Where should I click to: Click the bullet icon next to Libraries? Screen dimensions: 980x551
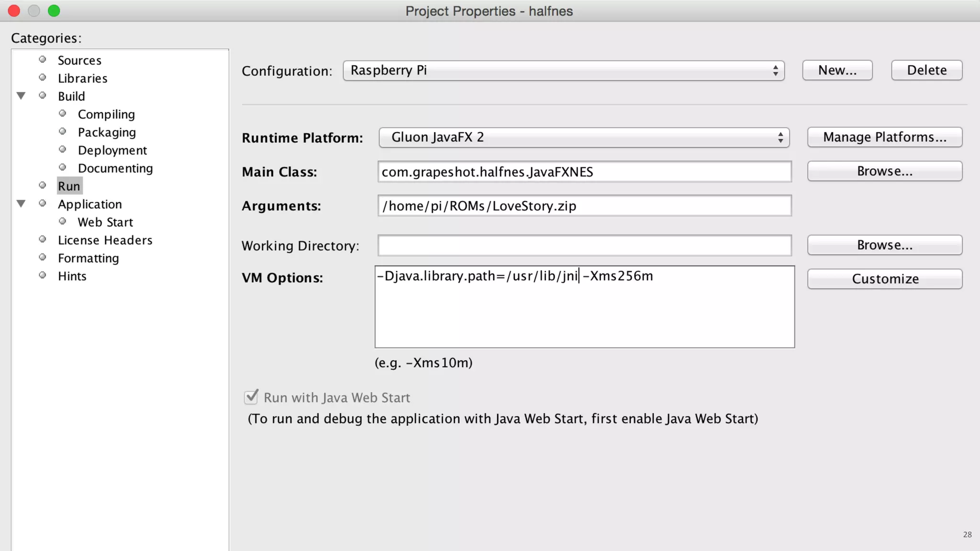pyautogui.click(x=43, y=77)
